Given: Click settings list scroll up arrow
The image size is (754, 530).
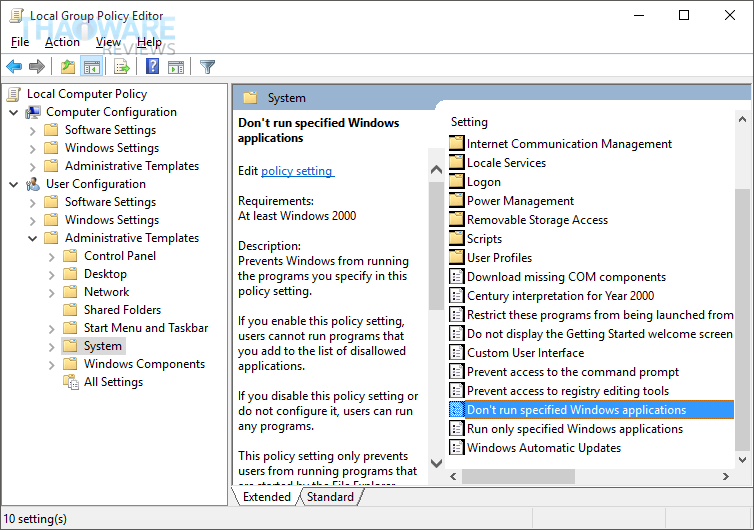Looking at the screenshot, I should 742,119.
